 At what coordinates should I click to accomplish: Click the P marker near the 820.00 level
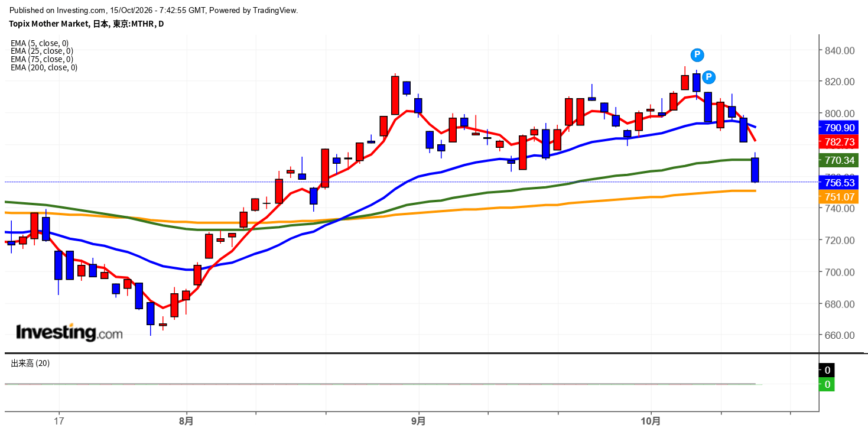click(709, 77)
